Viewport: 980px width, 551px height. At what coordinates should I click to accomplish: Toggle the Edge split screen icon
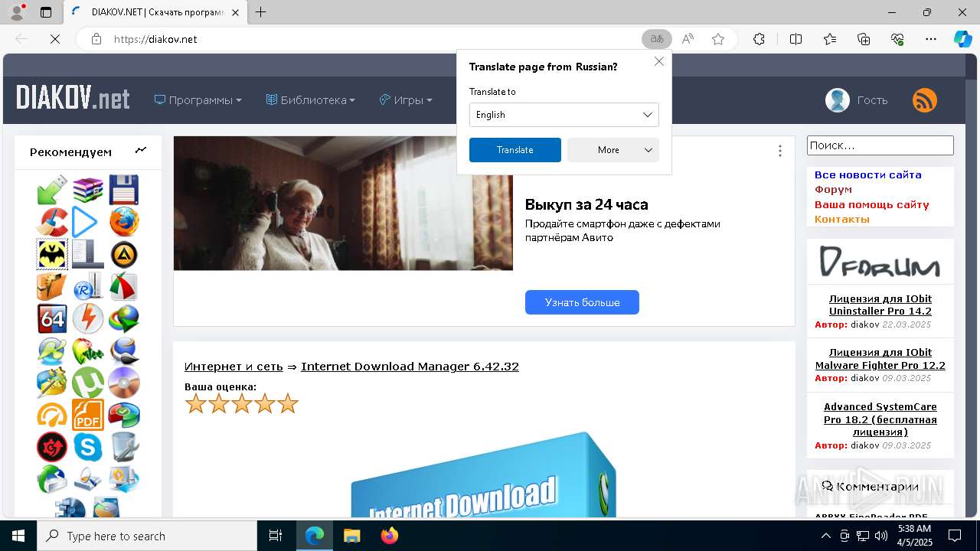795,39
